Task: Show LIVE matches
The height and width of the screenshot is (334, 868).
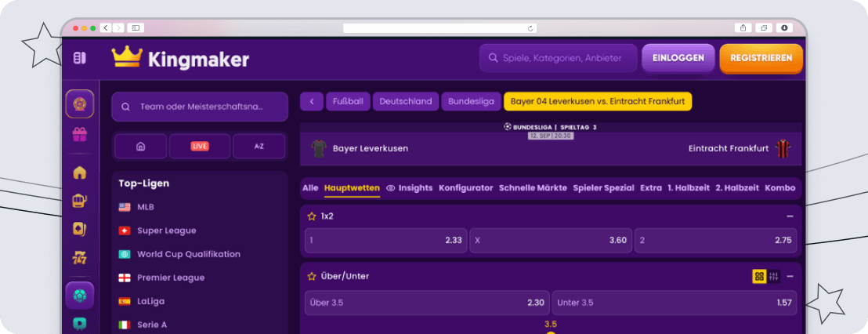Action: click(x=200, y=147)
